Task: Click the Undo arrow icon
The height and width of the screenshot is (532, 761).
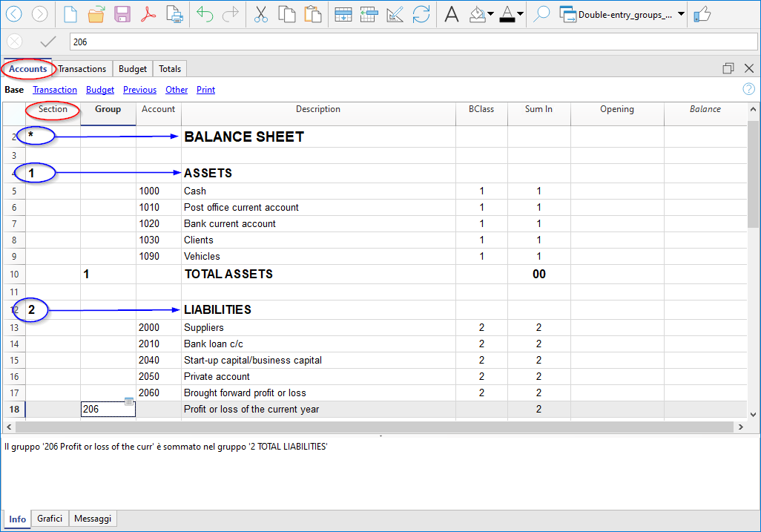Action: [205, 14]
